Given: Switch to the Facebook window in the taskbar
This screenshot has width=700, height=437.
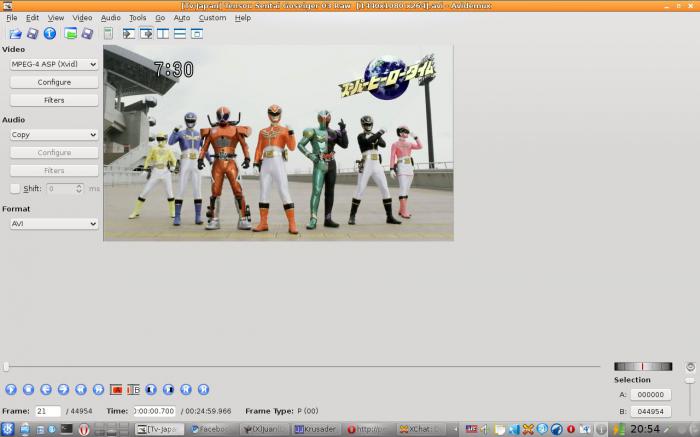Looking at the screenshot, I should [212, 429].
